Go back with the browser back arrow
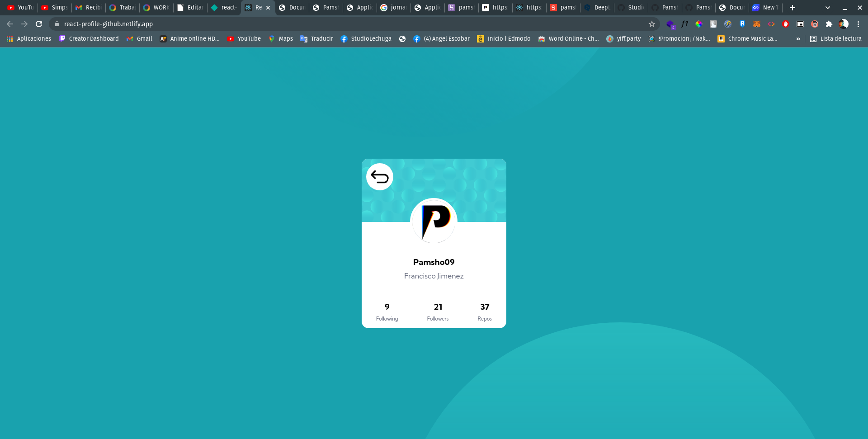Image resolution: width=868 pixels, height=439 pixels. (10, 24)
